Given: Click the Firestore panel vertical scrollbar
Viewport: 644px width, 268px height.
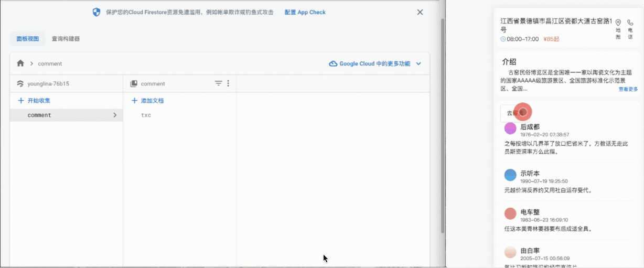Looking at the screenshot, I should click(x=442, y=126).
